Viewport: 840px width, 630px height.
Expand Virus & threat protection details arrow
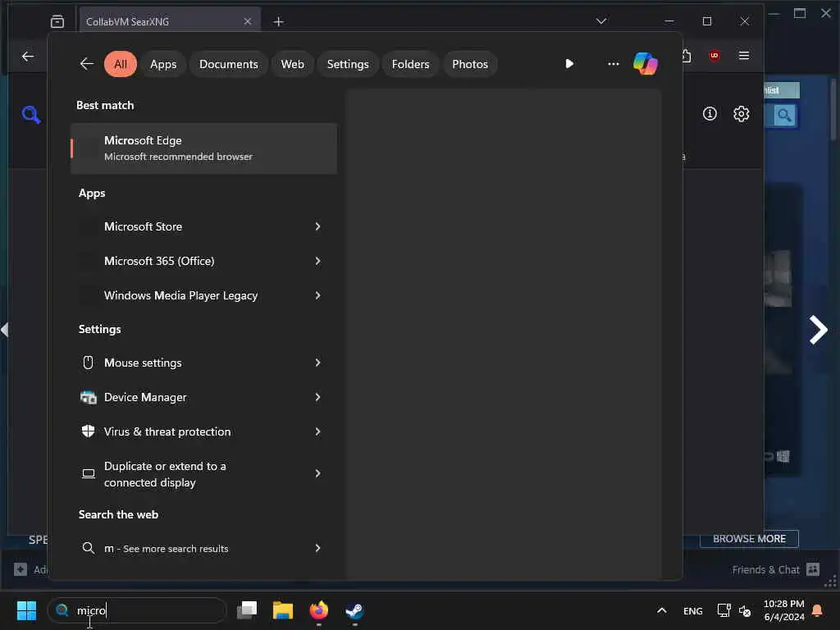pyautogui.click(x=317, y=431)
